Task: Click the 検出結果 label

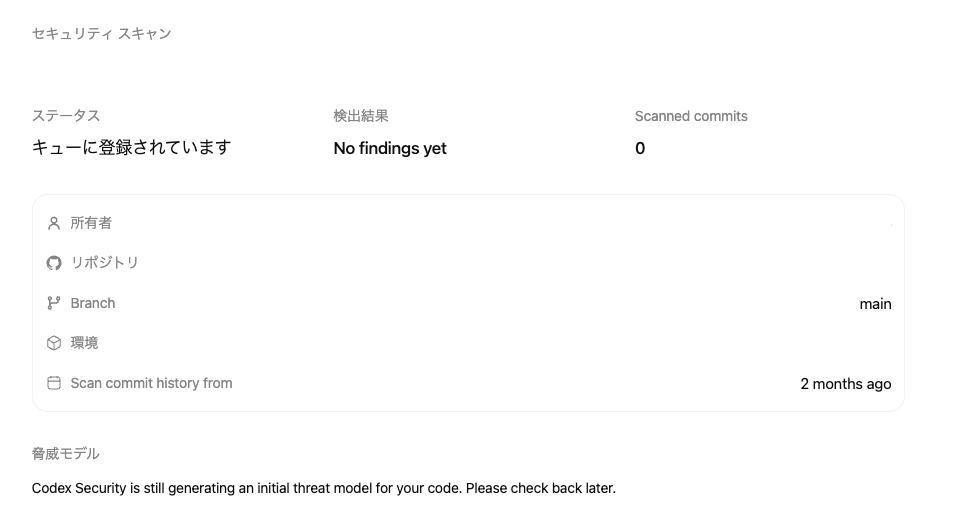Action: click(361, 116)
